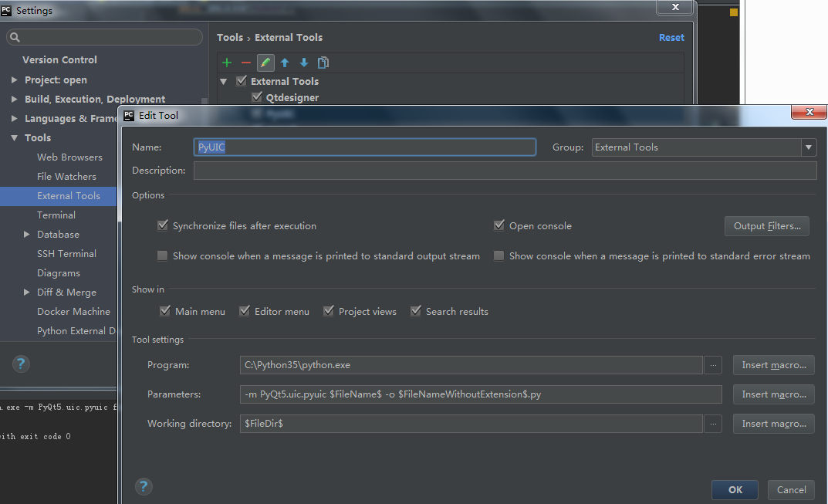Open the Diagrams settings page
Image resolution: width=828 pixels, height=504 pixels.
point(59,273)
